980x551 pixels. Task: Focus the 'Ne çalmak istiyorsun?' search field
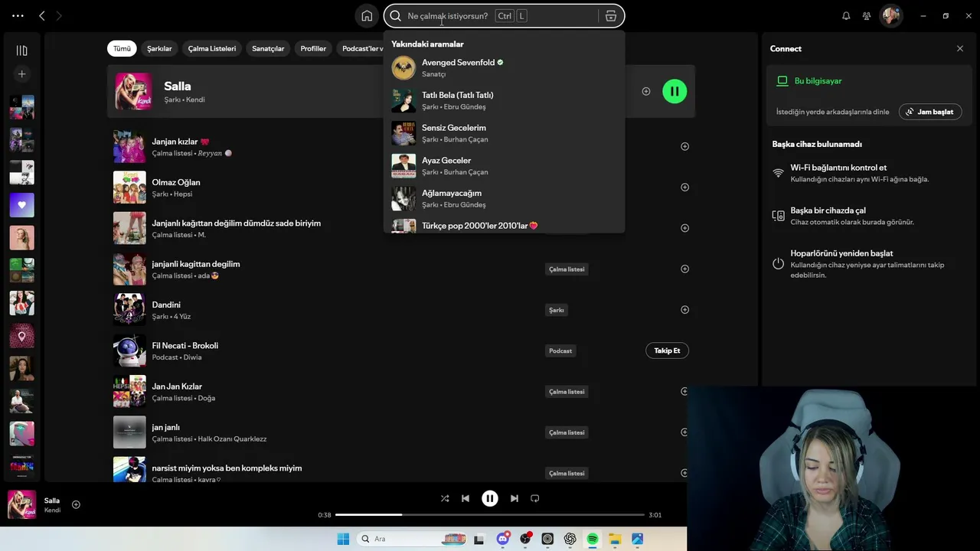pyautogui.click(x=504, y=16)
